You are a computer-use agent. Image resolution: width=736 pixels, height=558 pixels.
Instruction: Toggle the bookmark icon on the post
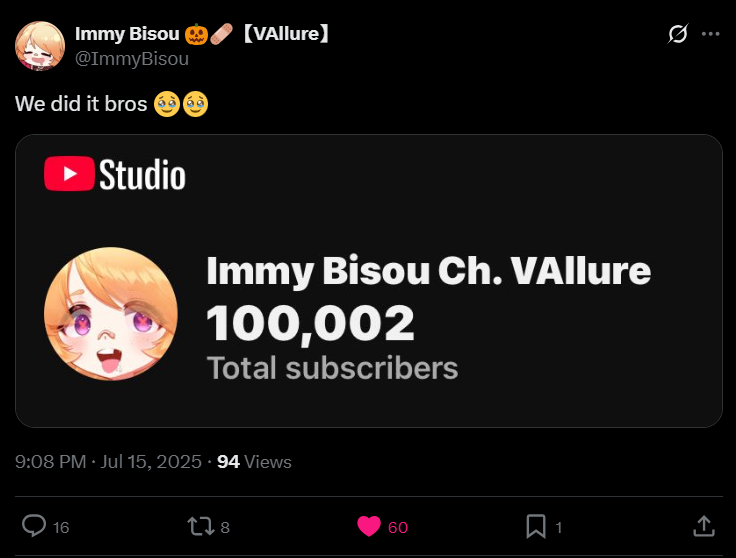tap(536, 526)
